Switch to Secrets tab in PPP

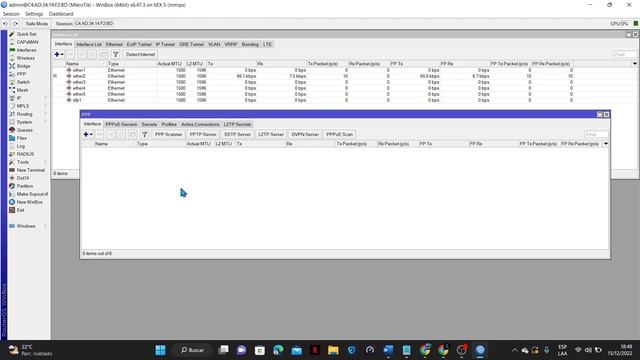(149, 124)
